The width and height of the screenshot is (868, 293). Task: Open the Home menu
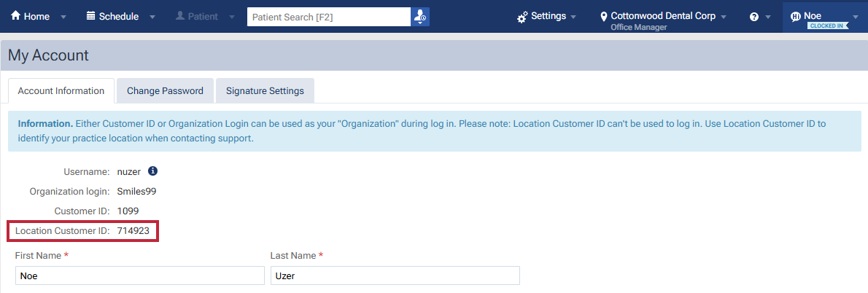pyautogui.click(x=37, y=16)
